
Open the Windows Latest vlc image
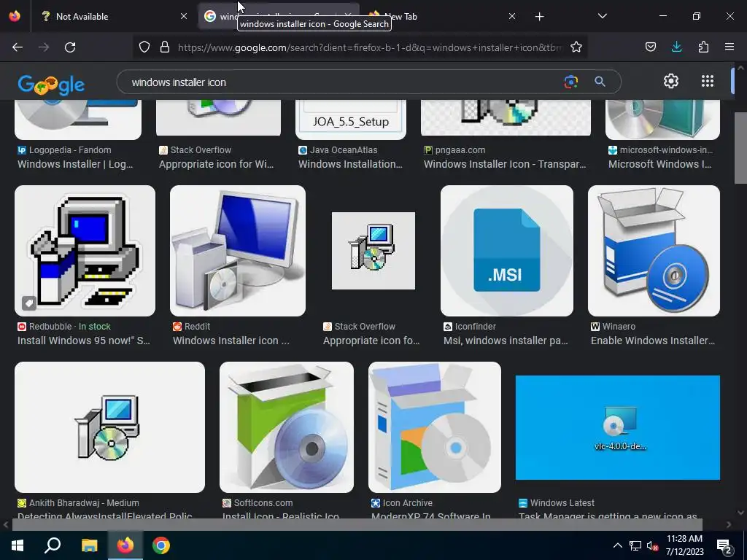tap(617, 427)
